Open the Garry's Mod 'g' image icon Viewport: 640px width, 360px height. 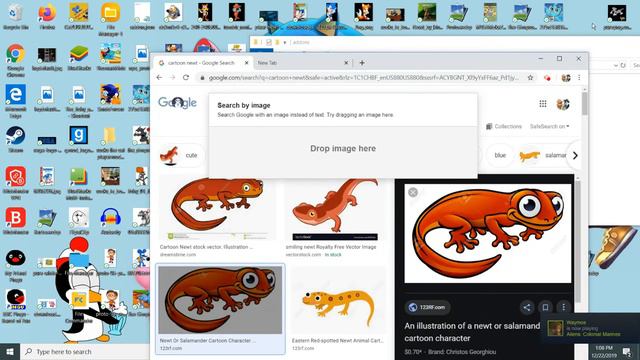[x=79, y=139]
